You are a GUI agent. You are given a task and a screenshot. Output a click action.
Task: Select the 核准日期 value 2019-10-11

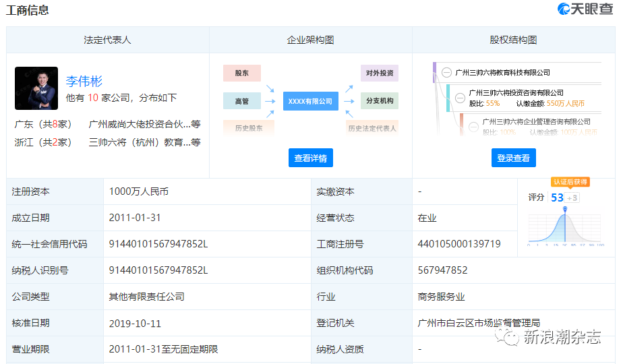click(x=135, y=324)
